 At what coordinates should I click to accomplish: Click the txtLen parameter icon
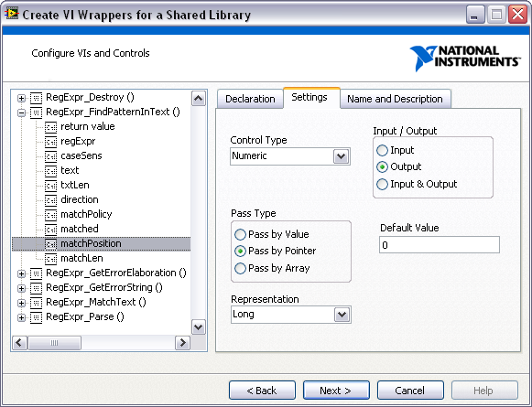[51, 186]
